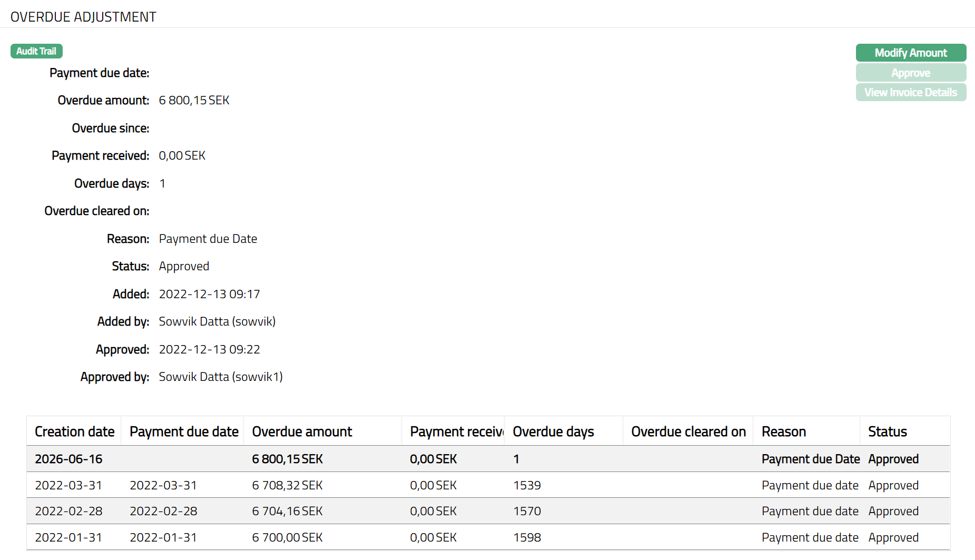Click the Modify Amount button
975x560 pixels.
click(910, 53)
